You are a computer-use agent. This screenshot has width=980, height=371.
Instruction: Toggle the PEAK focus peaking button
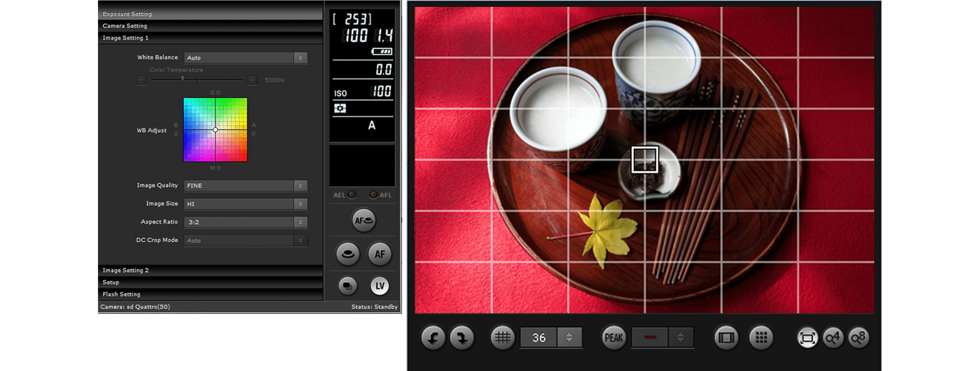[613, 338]
